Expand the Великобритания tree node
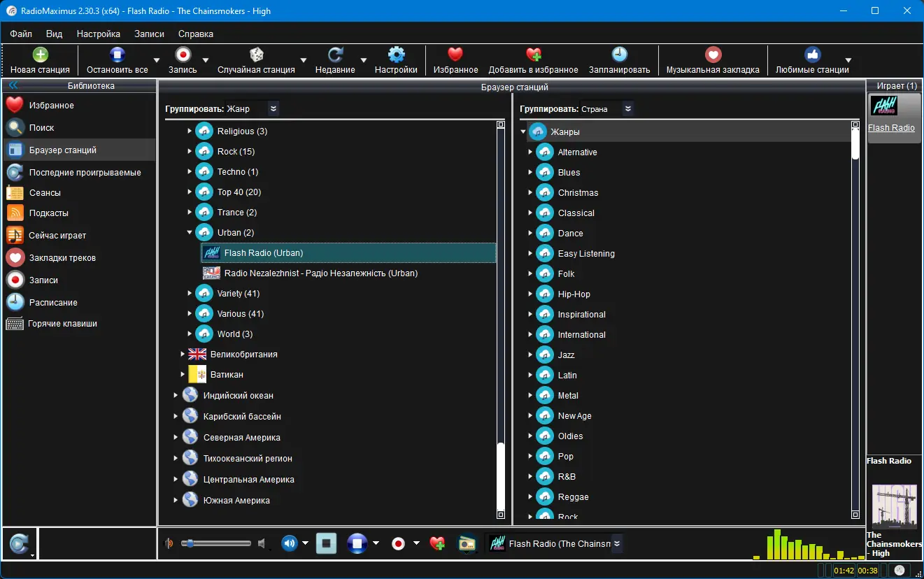 click(183, 355)
